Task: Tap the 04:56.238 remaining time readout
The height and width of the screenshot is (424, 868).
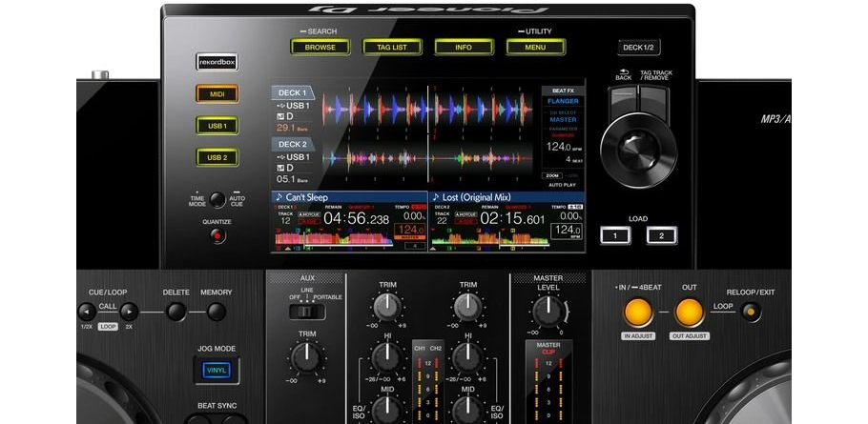Action: pos(356,218)
